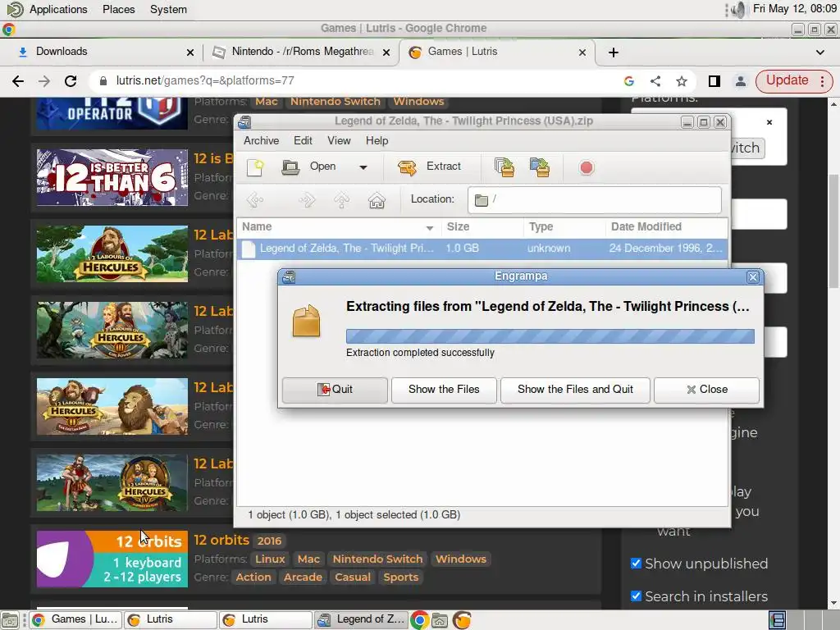The height and width of the screenshot is (630, 840).
Task: Click the Windows platform tag for 12 orbits
Action: click(461, 559)
